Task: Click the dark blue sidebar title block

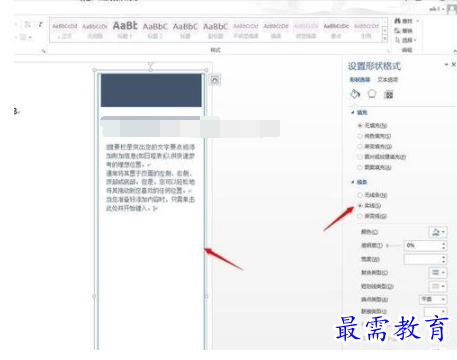Action: [151, 90]
